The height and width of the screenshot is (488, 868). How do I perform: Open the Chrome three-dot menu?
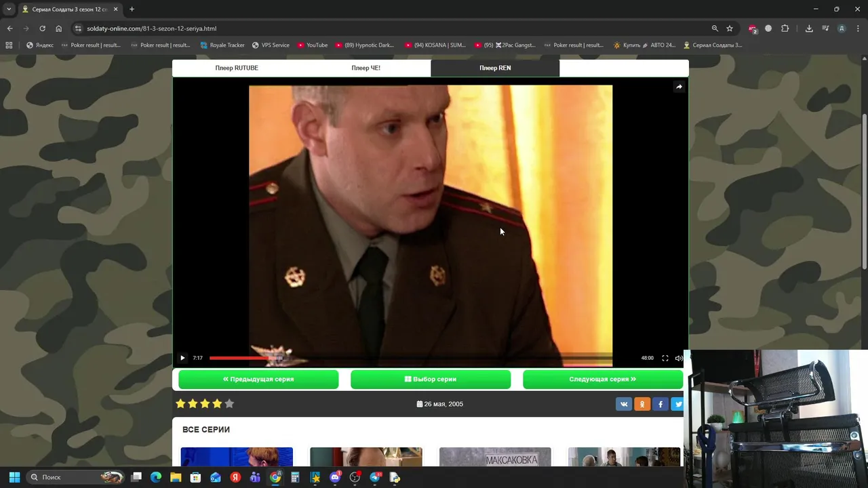[x=859, y=28]
